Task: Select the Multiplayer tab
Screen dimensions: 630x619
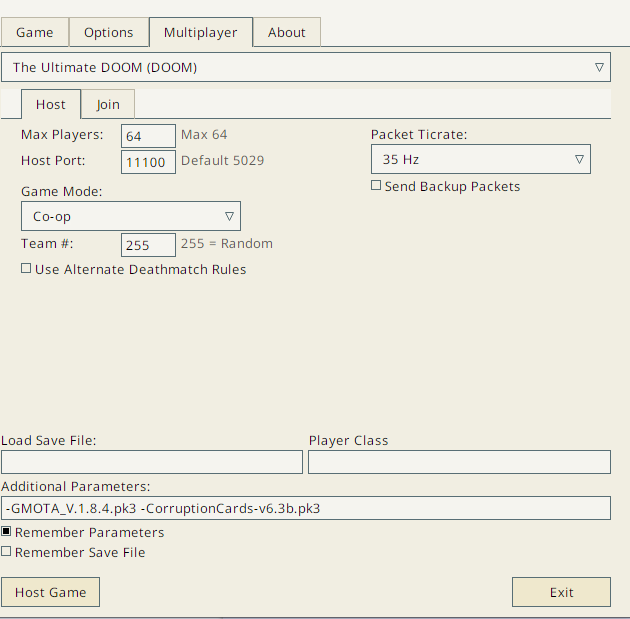Action: [200, 32]
